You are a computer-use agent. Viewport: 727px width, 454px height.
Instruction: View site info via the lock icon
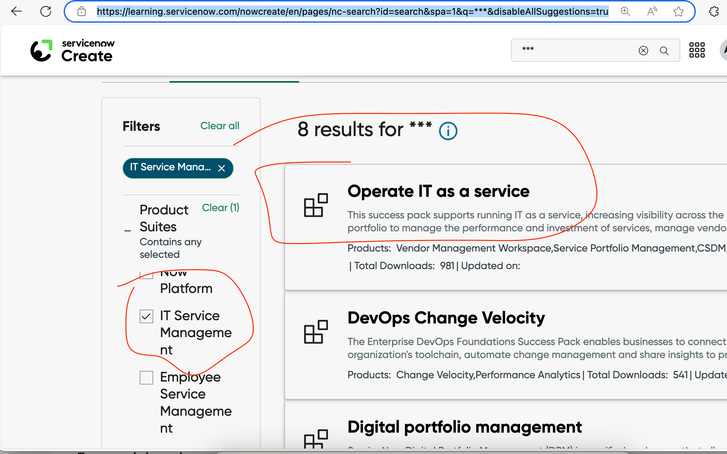81,11
